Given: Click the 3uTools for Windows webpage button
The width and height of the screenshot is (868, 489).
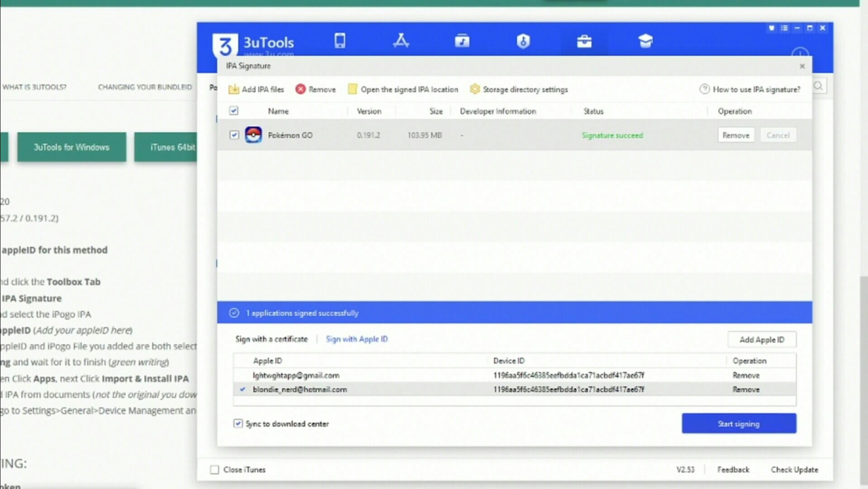Looking at the screenshot, I should [72, 147].
